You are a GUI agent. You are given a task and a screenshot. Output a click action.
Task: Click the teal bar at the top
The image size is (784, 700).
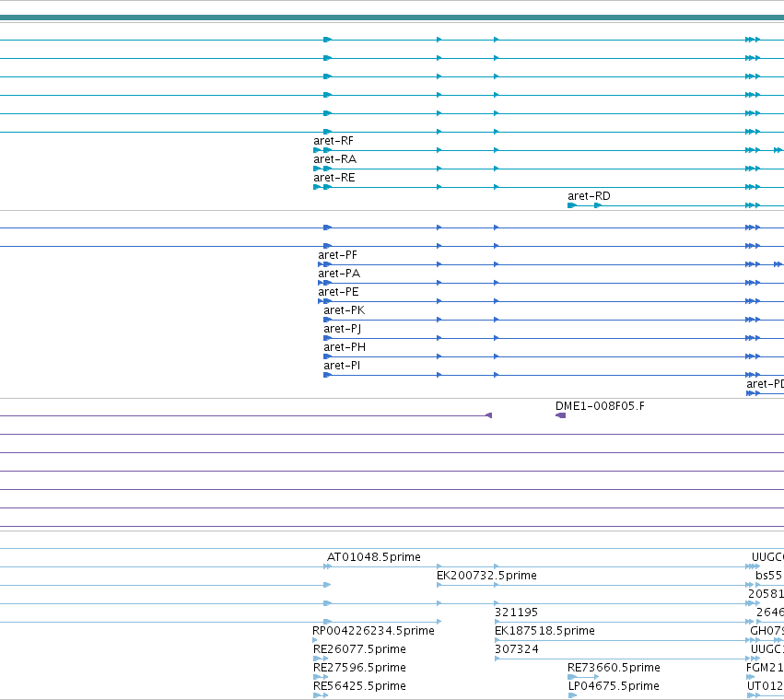point(392,18)
